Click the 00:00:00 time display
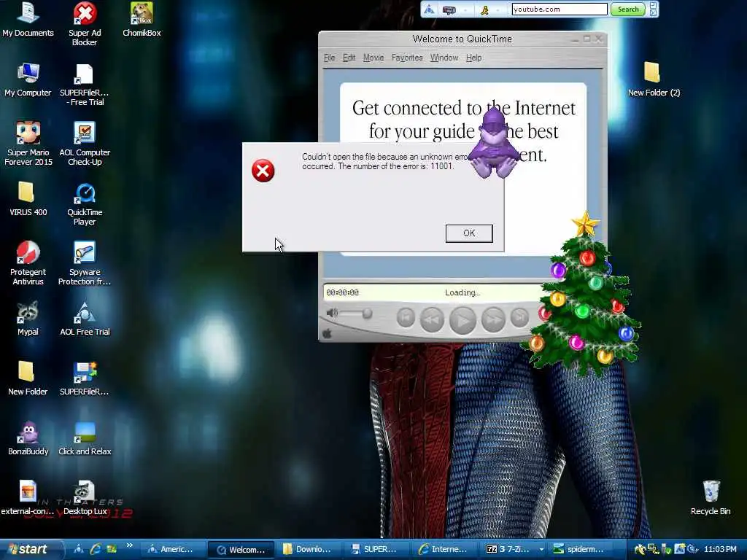 coord(342,292)
